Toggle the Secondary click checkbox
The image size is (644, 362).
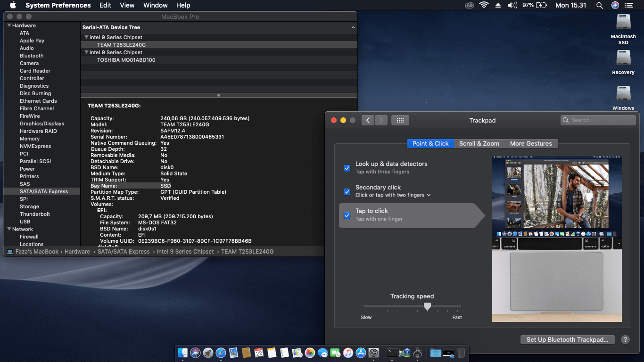click(x=347, y=191)
